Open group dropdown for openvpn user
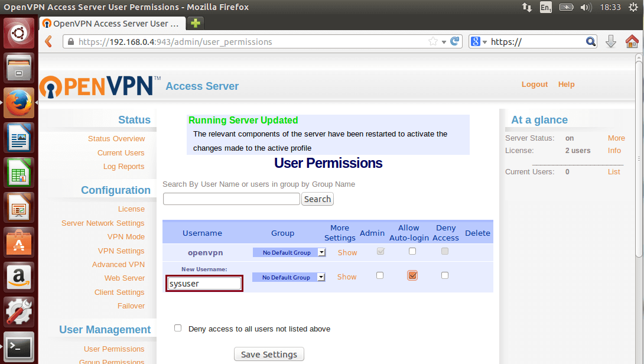The image size is (644, 364). pos(289,252)
